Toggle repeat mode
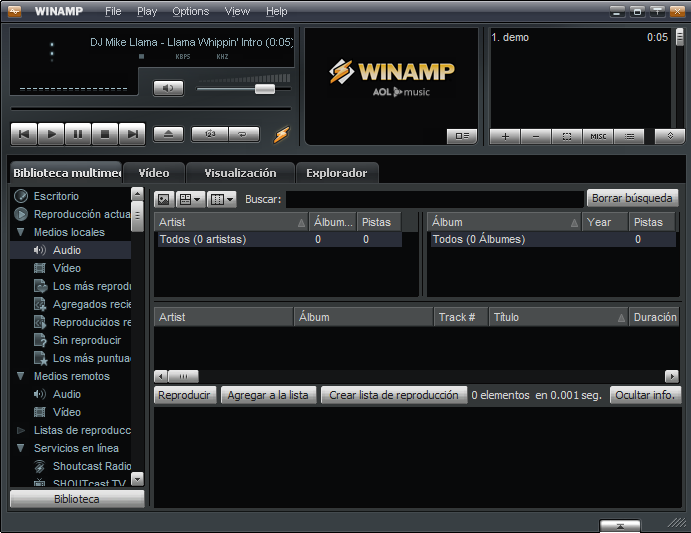This screenshot has width=691, height=533. click(243, 134)
